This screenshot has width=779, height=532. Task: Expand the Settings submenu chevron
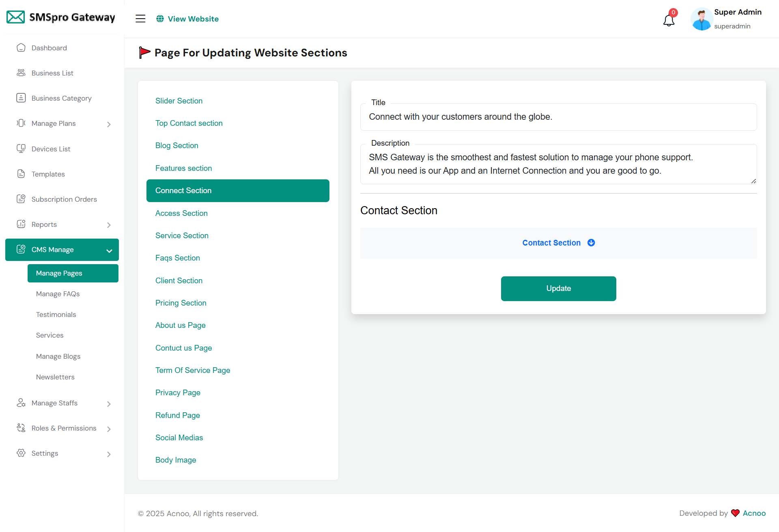(109, 454)
